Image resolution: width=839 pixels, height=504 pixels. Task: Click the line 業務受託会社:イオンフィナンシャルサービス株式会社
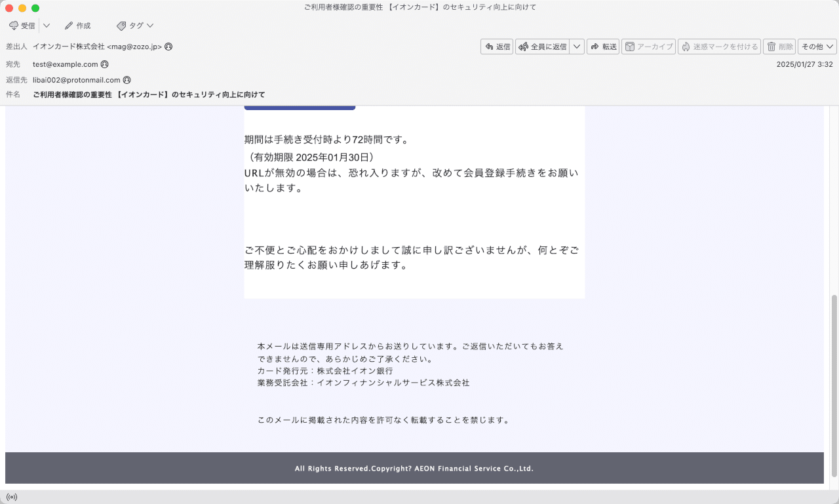(x=363, y=383)
